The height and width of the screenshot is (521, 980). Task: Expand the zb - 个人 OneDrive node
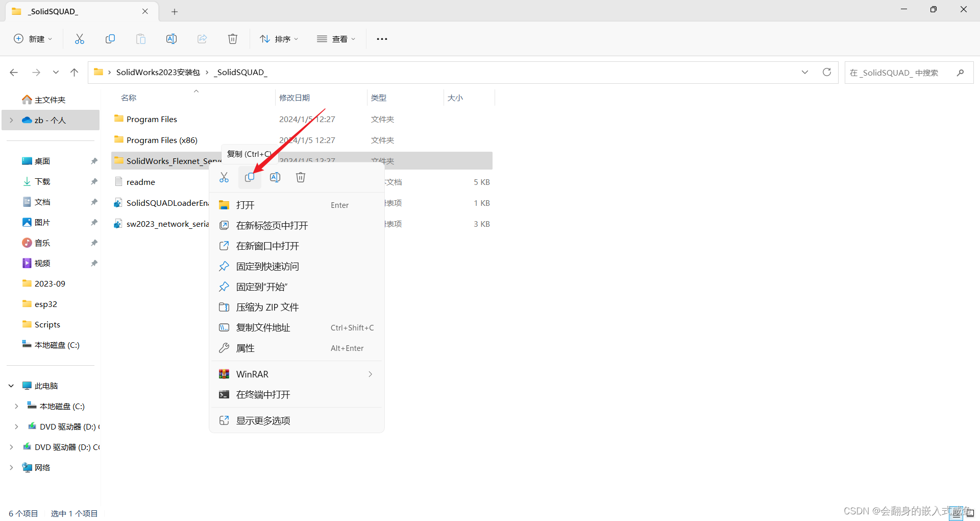tap(11, 120)
